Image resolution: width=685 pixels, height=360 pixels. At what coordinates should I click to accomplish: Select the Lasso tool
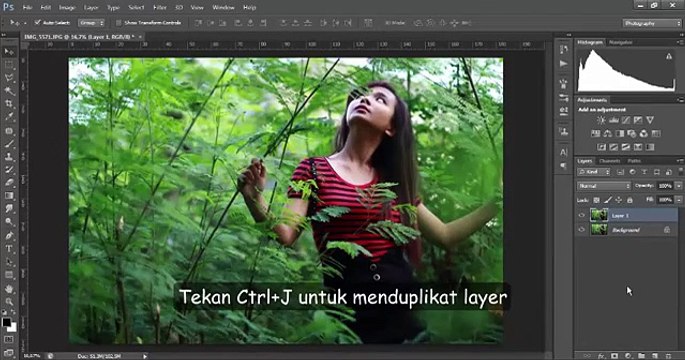pyautogui.click(x=9, y=78)
